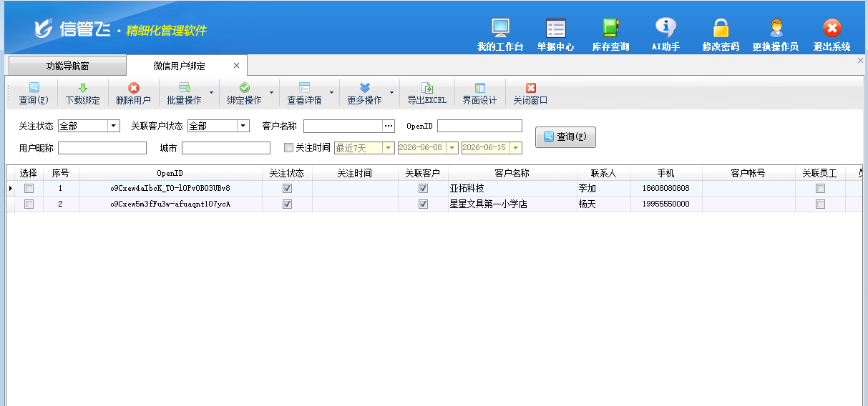Click 更多操作 more operations toolbar button
The width and height of the screenshot is (868, 406).
coord(364,94)
